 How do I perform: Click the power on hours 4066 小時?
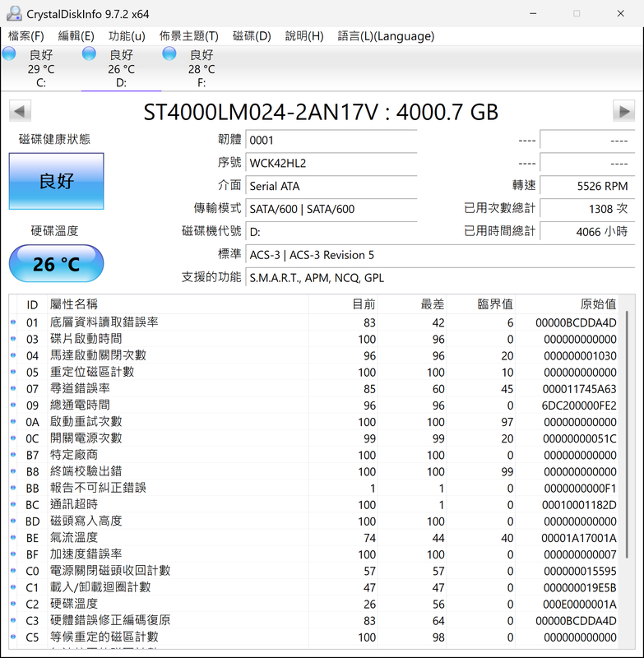tap(587, 232)
